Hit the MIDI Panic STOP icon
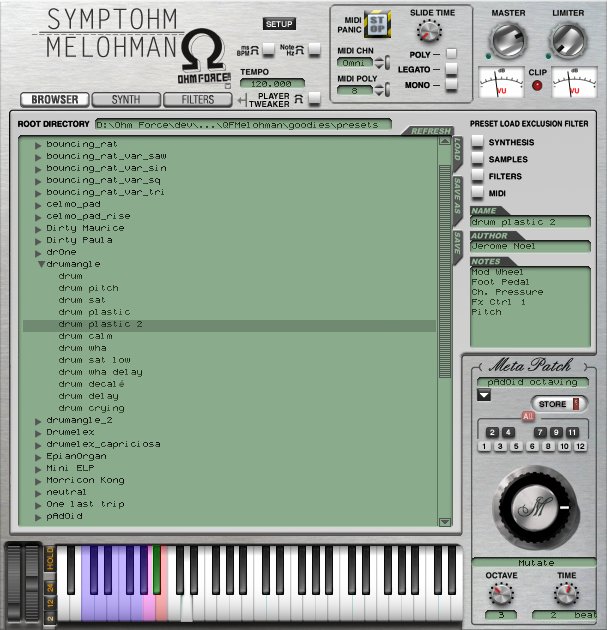This screenshot has width=607, height=630. 376,25
